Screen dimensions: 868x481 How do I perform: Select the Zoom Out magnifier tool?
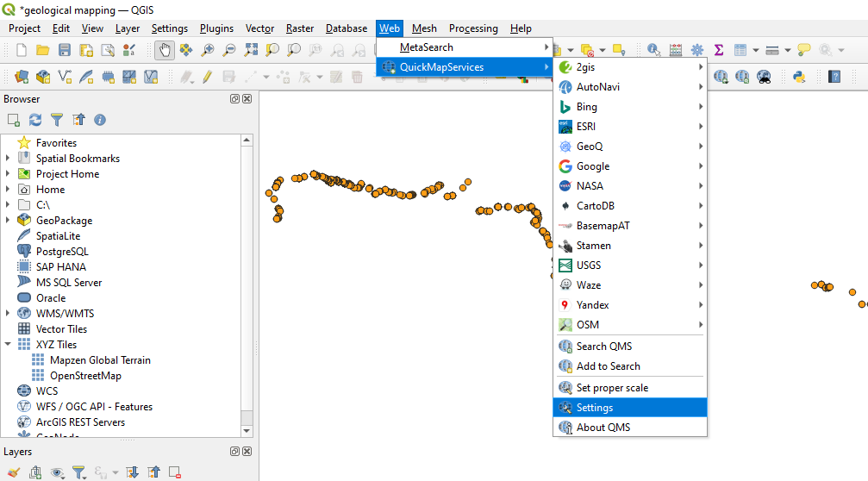click(229, 50)
